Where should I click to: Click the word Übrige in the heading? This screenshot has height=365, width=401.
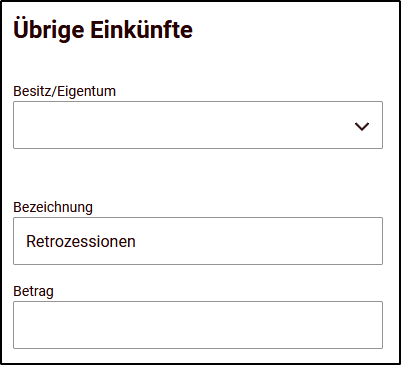(49, 29)
